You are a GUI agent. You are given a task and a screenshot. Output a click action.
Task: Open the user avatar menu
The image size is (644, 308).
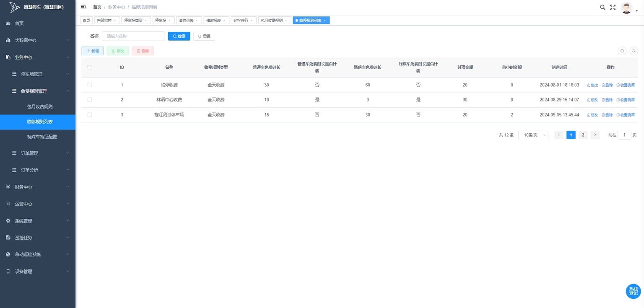(x=626, y=8)
